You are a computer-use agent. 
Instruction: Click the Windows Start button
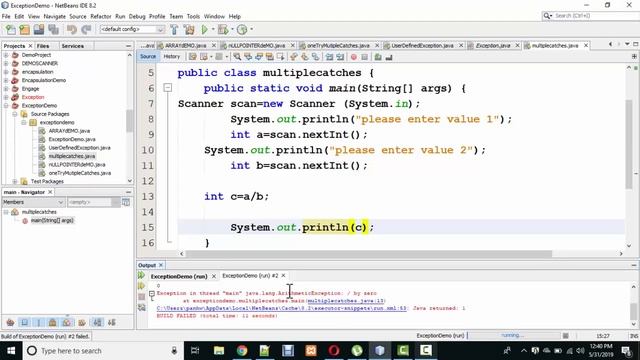11,351
